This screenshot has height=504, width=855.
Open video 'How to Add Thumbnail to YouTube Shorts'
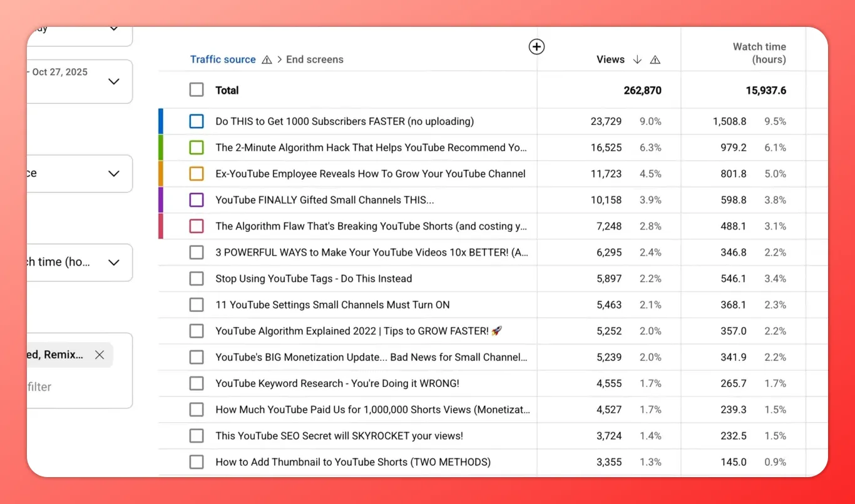353,462
